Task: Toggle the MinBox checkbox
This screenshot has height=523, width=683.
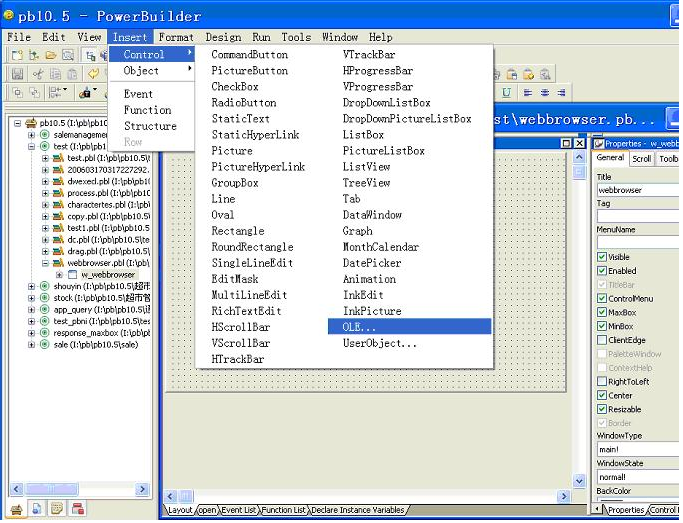Action: (x=602, y=326)
